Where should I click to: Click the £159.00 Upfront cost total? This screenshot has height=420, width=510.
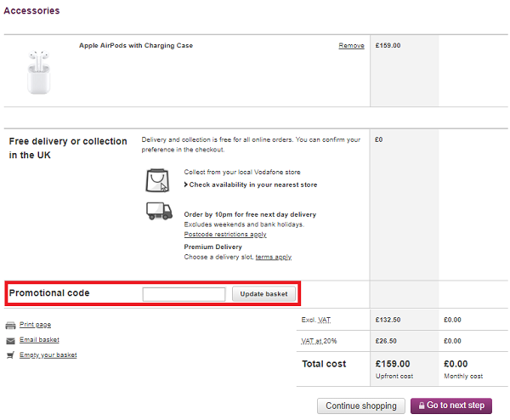(x=393, y=364)
